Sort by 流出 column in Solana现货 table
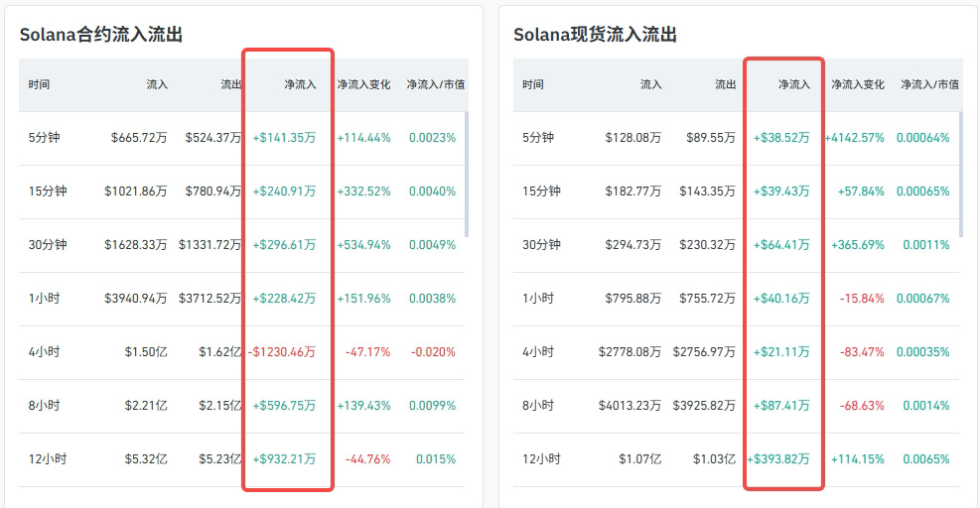980x508 pixels. 725,84
